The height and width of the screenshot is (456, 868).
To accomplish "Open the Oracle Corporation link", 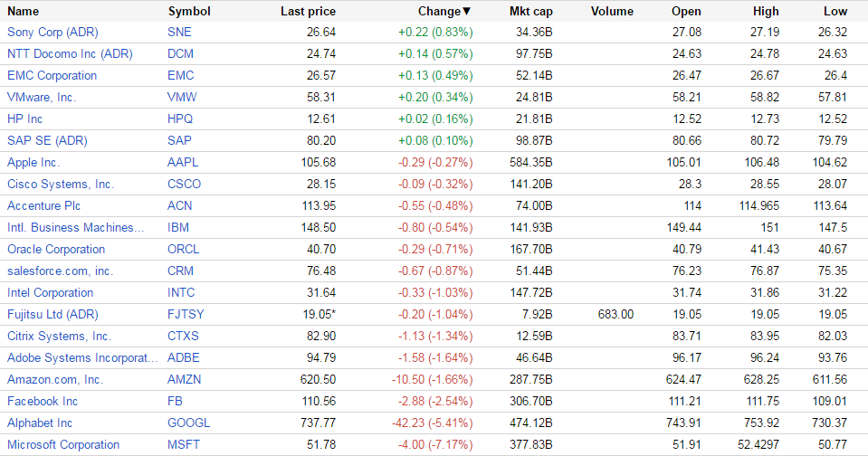I will [56, 249].
